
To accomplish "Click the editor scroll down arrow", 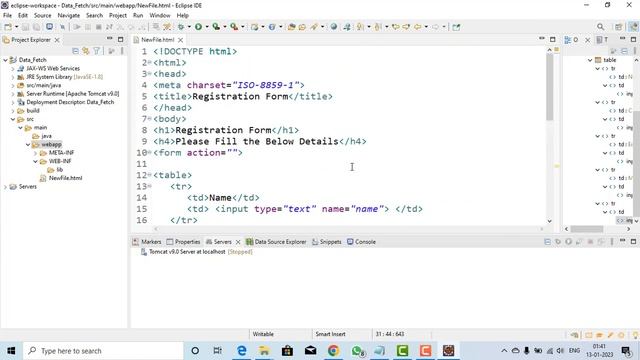I will click(550, 221).
